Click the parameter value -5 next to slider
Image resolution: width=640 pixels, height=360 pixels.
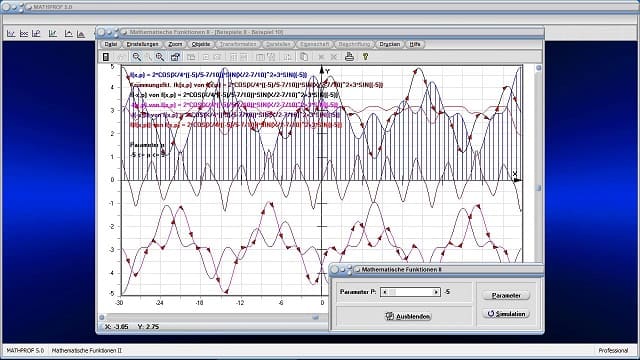click(x=447, y=292)
